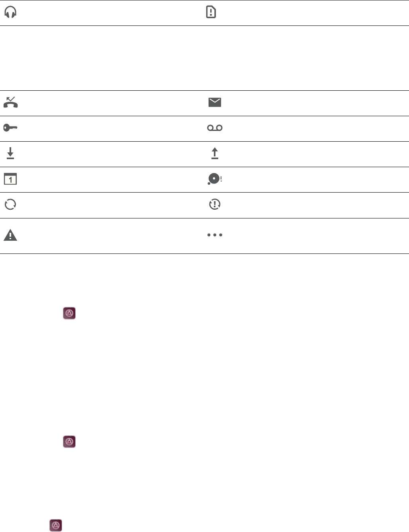Click the number 1 inside the calendar icon
Screen dimensions: 409x532
[x=10, y=180]
